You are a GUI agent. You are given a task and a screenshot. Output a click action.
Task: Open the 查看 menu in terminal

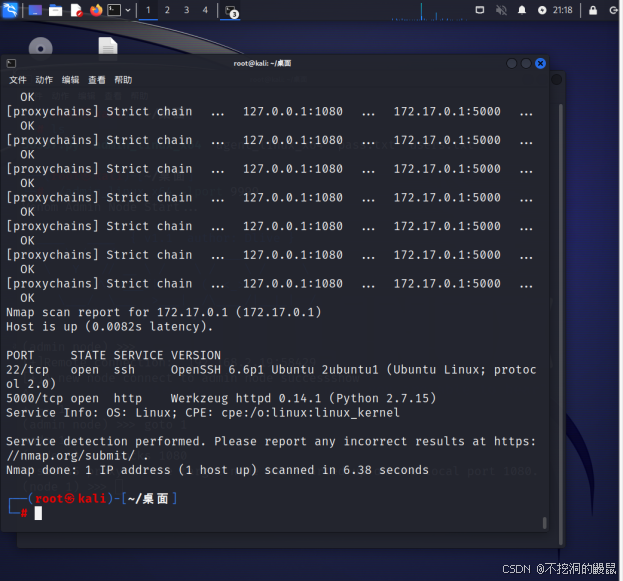coord(96,80)
